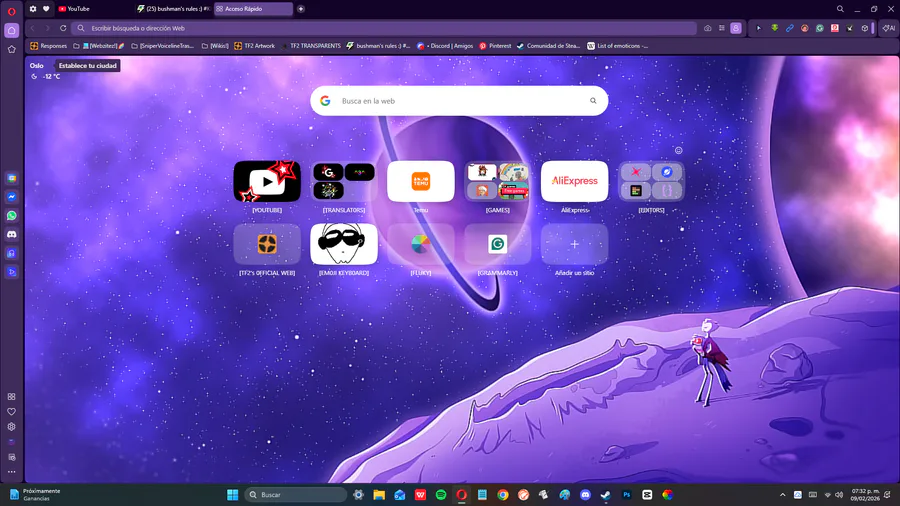Click the taskbar Buscar search box
Screen dimensions: 900x506
tap(296, 495)
